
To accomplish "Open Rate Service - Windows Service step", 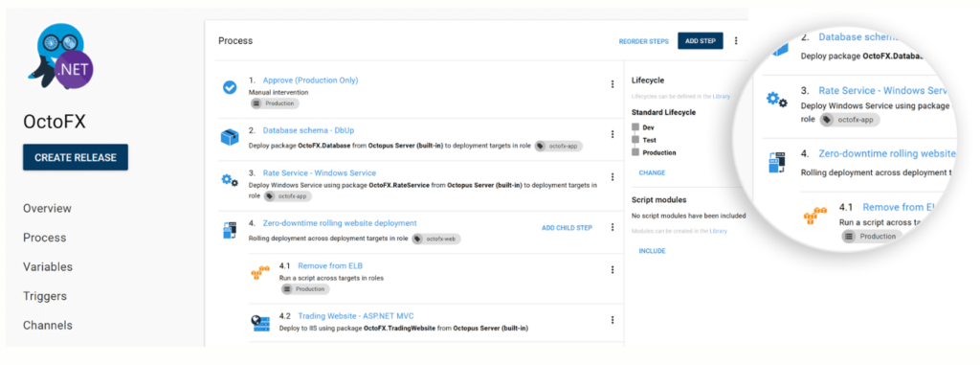I will pos(320,172).
